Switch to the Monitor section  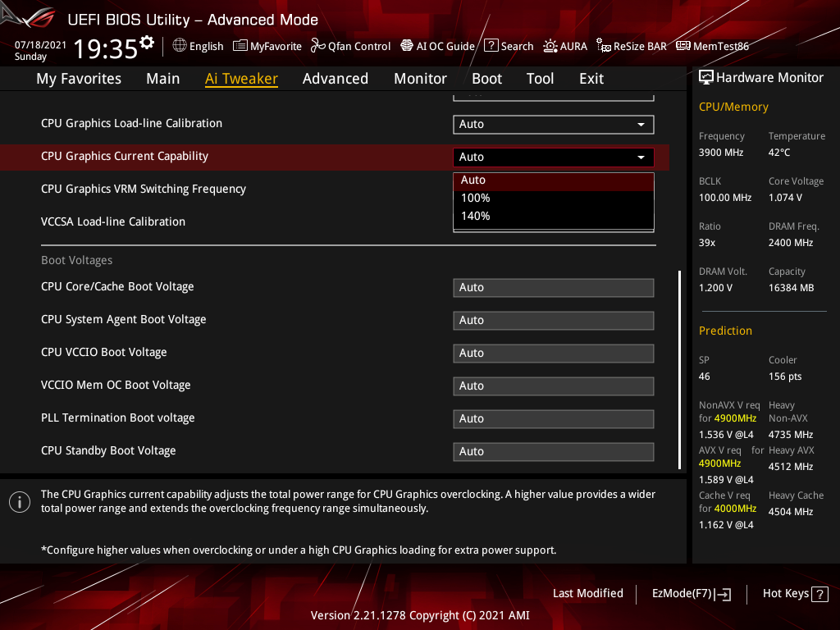tap(420, 78)
